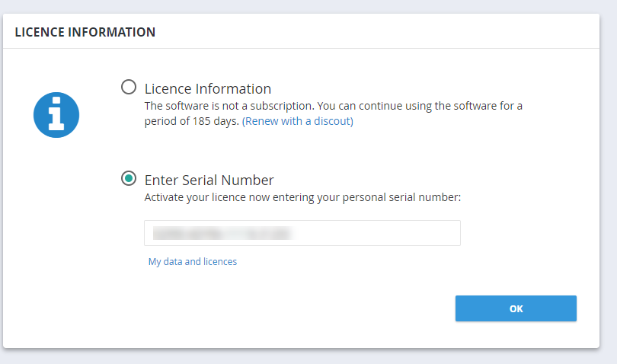617x364 pixels.
Task: Click the white dialog header bar
Action: (301, 31)
